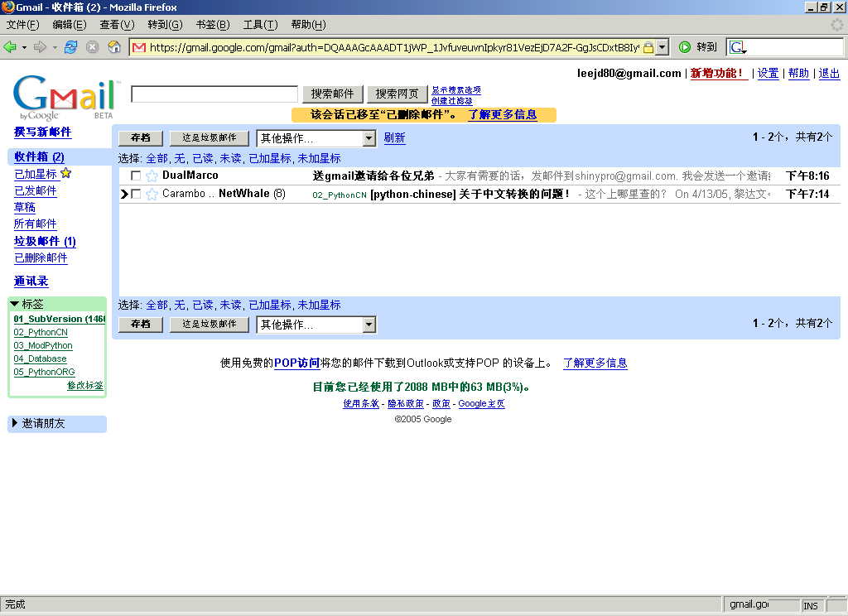Image resolution: width=848 pixels, height=616 pixels.
Task: Star the Carambo NetWhale conversation
Action: click(x=152, y=195)
